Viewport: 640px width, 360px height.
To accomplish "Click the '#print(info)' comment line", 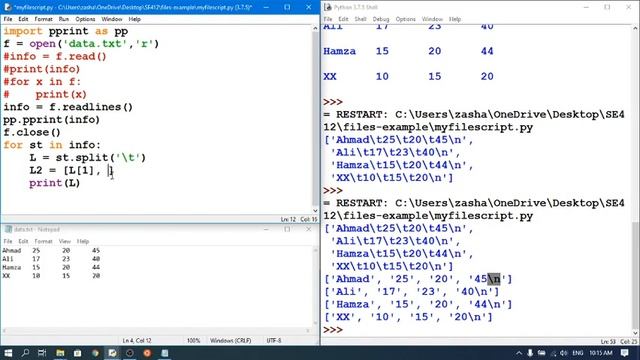I will 42,69.
